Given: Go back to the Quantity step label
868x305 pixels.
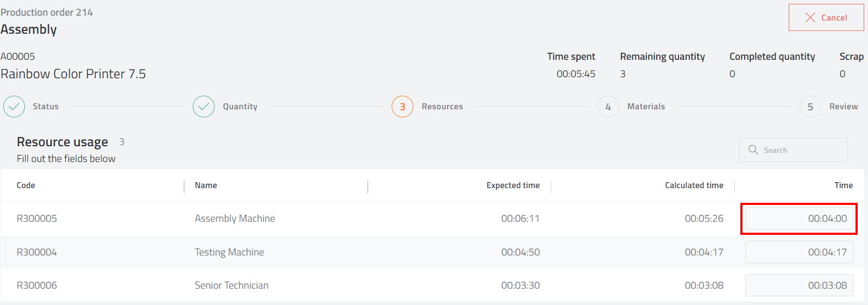Looking at the screenshot, I should pyautogui.click(x=240, y=107).
